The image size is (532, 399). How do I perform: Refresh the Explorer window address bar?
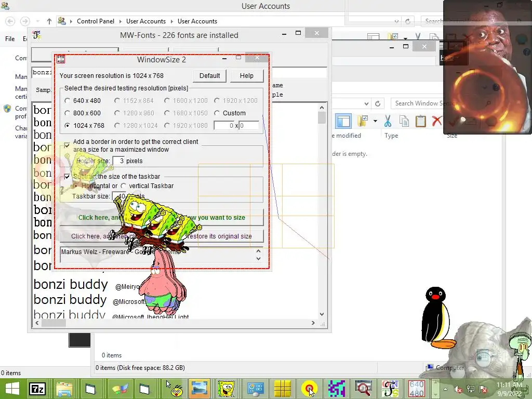click(x=378, y=103)
